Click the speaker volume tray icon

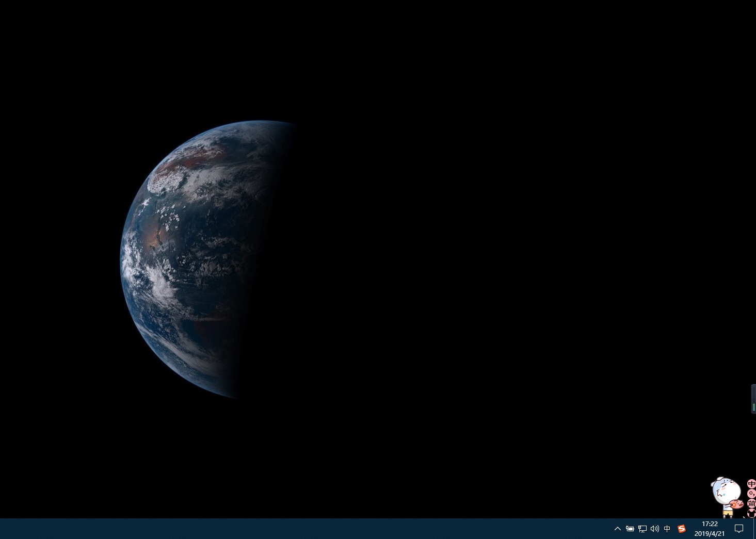click(x=655, y=529)
